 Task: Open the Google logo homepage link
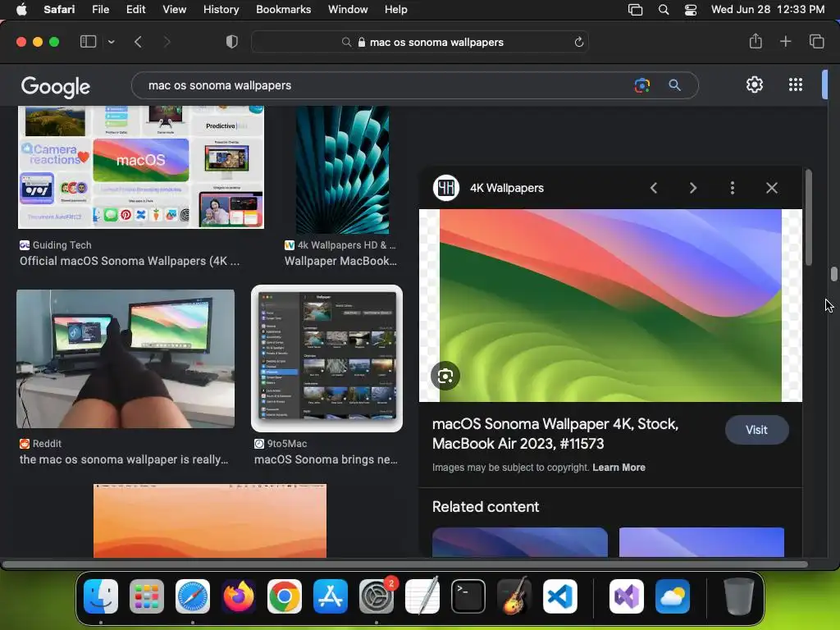(56, 86)
